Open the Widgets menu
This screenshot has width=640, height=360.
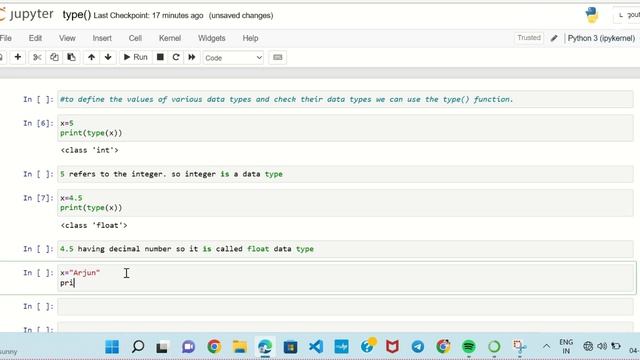coord(211,38)
